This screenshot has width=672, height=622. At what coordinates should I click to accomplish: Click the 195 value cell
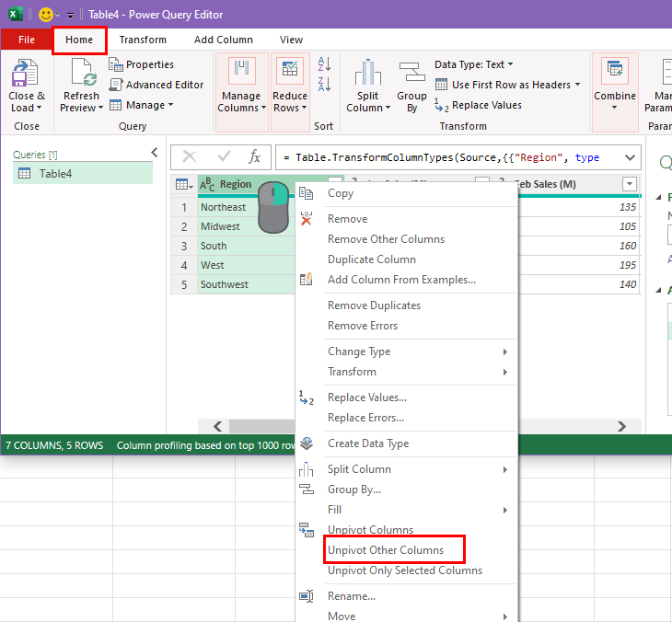(579, 265)
